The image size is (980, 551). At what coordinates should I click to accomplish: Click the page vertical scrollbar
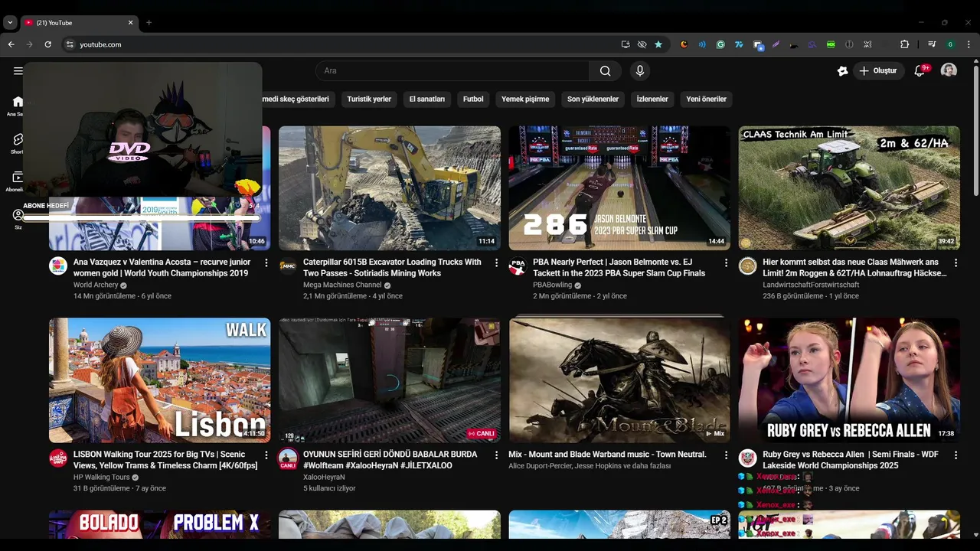tap(975, 130)
